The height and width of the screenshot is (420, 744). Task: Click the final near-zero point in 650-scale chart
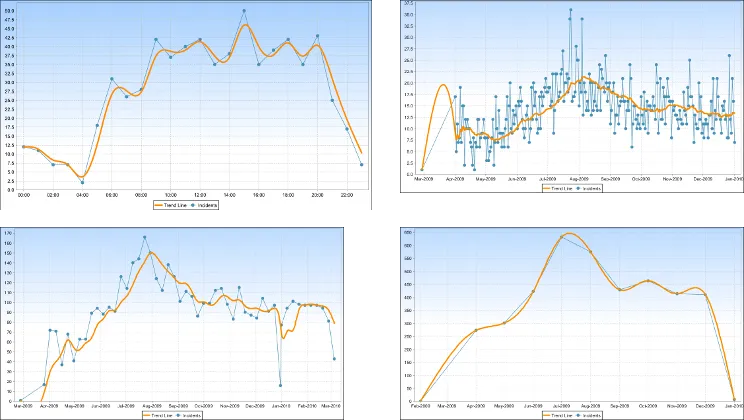(734, 400)
